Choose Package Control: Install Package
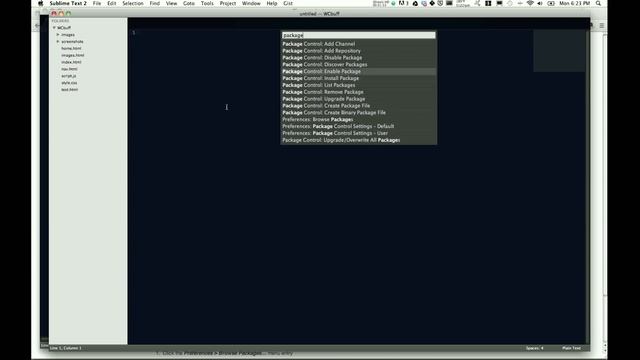This screenshot has width=640, height=360. [358, 78]
